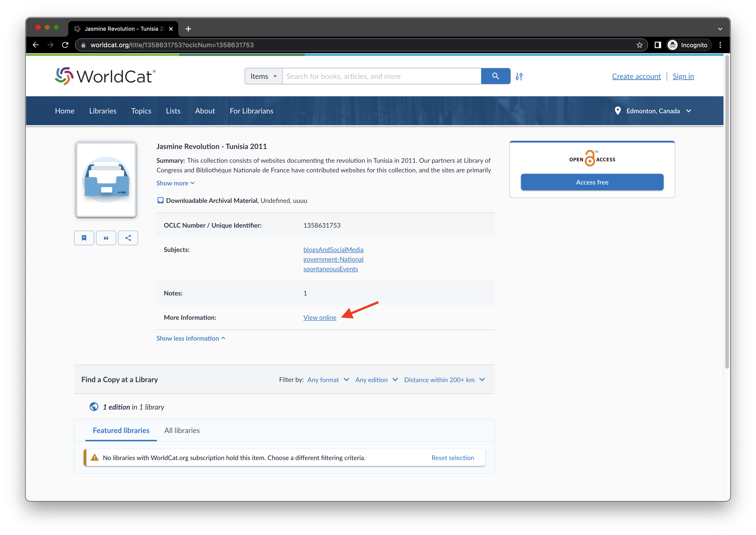Viewport: 756px width, 535px height.
Task: Bookmark this page with star icon
Action: point(639,45)
